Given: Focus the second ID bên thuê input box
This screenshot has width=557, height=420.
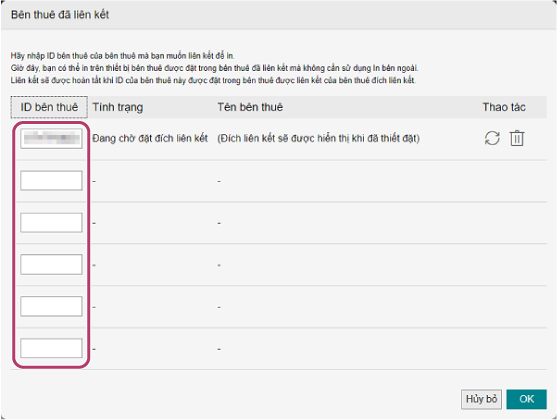Looking at the screenshot, I should pyautogui.click(x=52, y=181).
